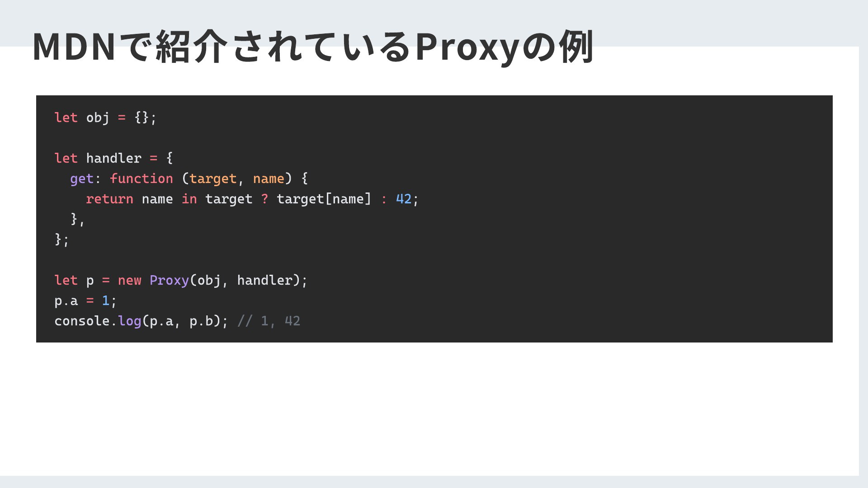The height and width of the screenshot is (488, 868).
Task: Click the orange 'name' parameter
Action: (269, 178)
